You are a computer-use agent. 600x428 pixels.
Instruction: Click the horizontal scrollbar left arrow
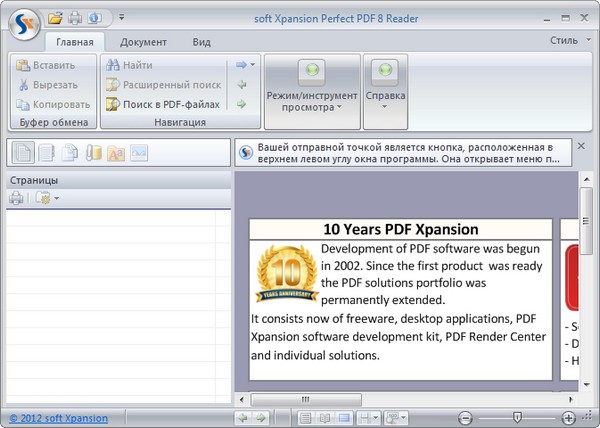pyautogui.click(x=241, y=400)
